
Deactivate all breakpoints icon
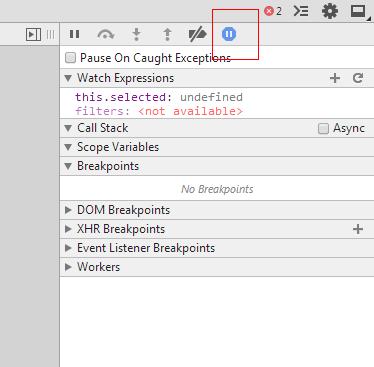[197, 34]
